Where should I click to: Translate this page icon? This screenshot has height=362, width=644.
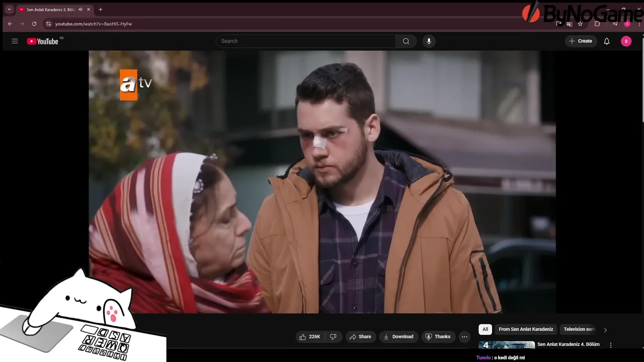point(570,24)
